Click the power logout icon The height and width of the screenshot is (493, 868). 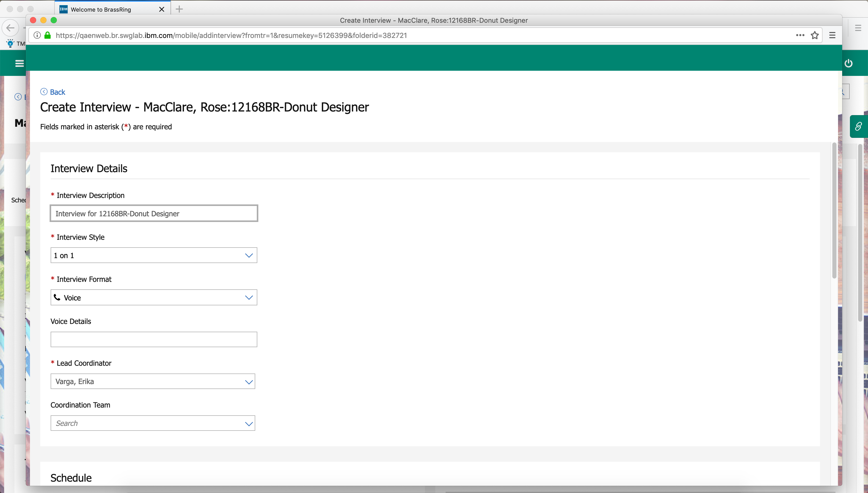click(x=848, y=63)
